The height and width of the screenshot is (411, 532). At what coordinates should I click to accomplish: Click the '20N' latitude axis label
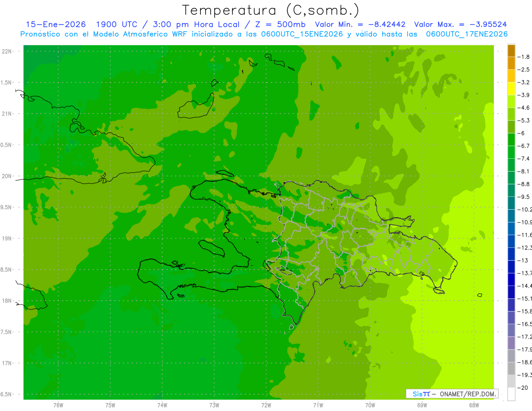pyautogui.click(x=8, y=176)
